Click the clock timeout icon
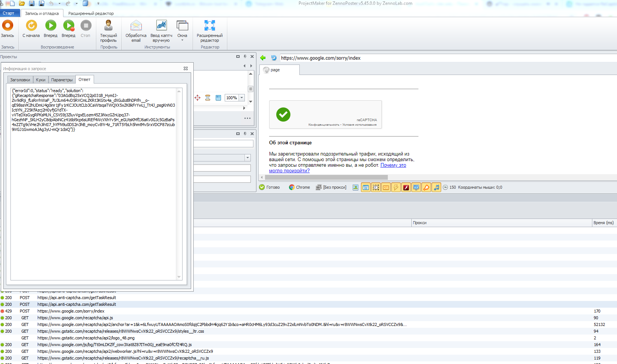Viewport: 617px width, 364px height. click(445, 187)
